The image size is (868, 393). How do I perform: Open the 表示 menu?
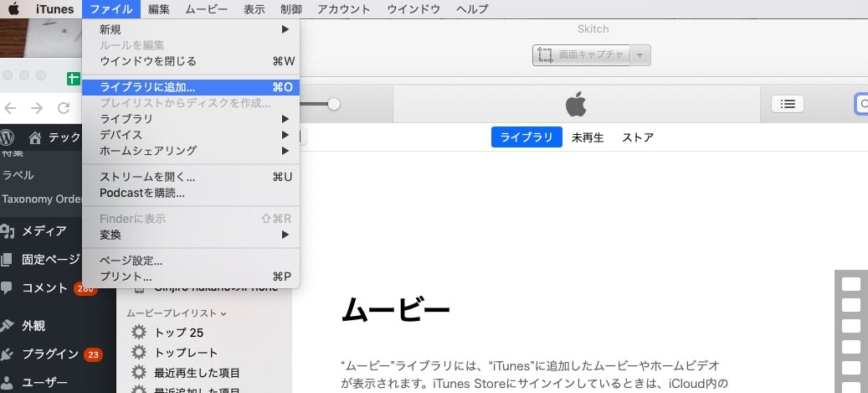click(x=254, y=9)
